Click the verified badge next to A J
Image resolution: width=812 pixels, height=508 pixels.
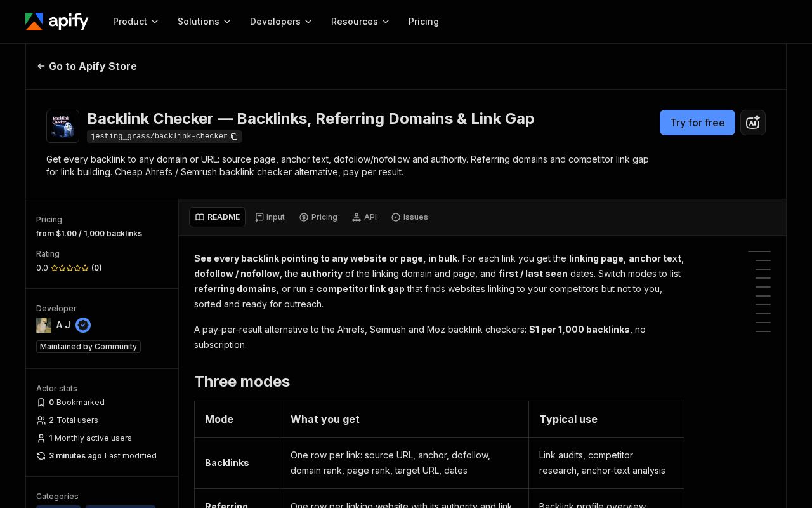pyautogui.click(x=83, y=325)
